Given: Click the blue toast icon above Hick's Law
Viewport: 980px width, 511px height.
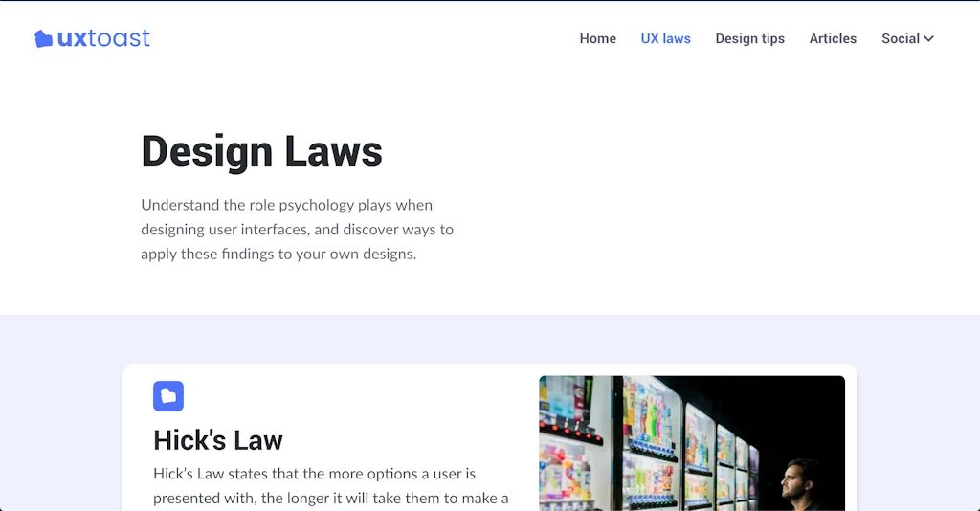Looking at the screenshot, I should tap(168, 396).
